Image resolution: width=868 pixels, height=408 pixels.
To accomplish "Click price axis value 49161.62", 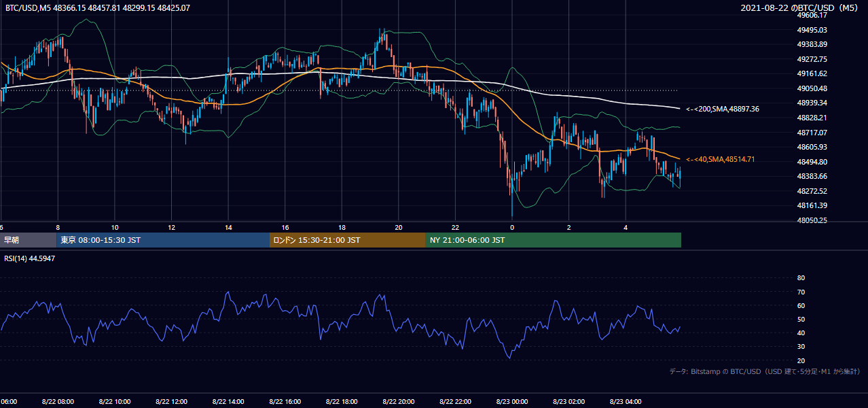I will click(812, 73).
